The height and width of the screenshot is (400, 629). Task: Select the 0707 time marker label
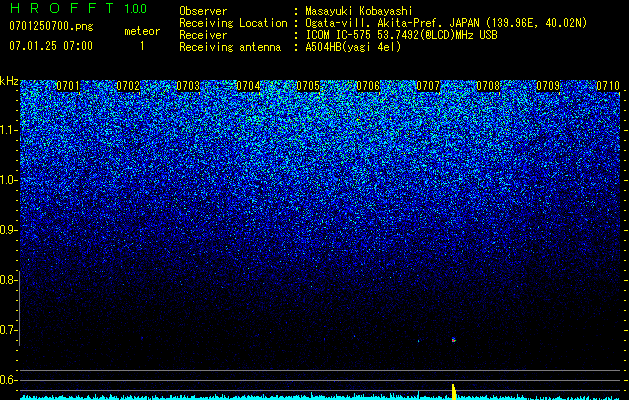[428, 86]
